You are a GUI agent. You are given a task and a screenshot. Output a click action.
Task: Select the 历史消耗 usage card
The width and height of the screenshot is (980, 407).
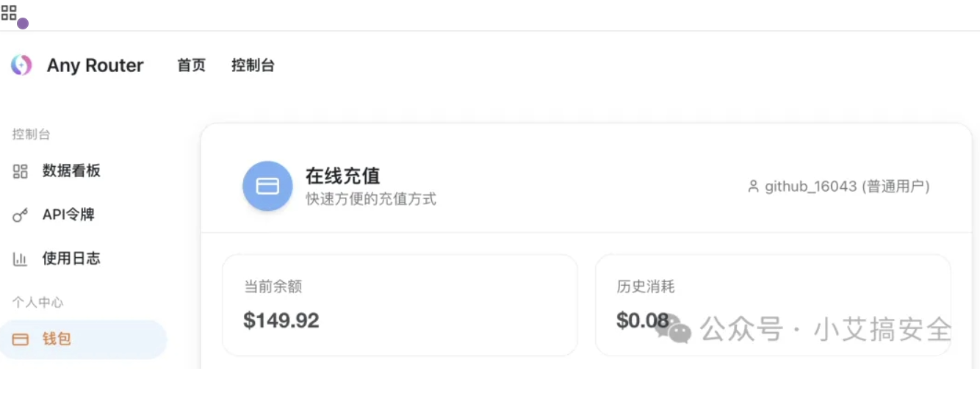(x=772, y=304)
